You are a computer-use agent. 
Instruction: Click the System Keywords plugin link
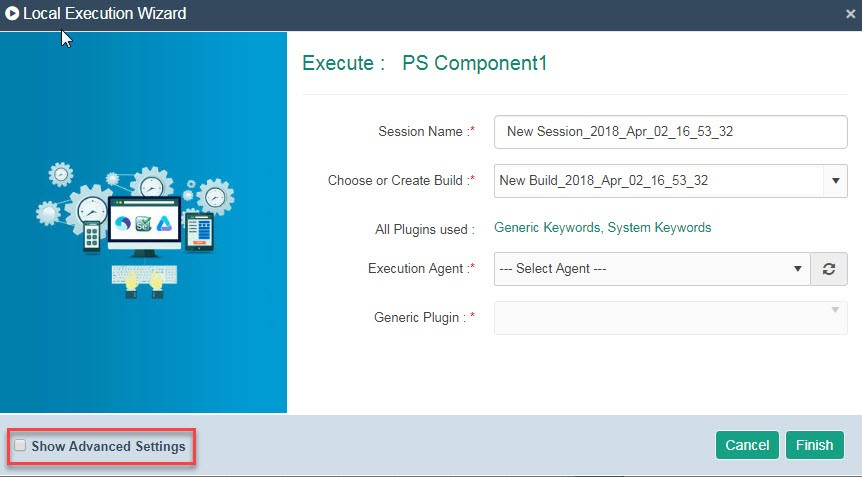pos(659,228)
